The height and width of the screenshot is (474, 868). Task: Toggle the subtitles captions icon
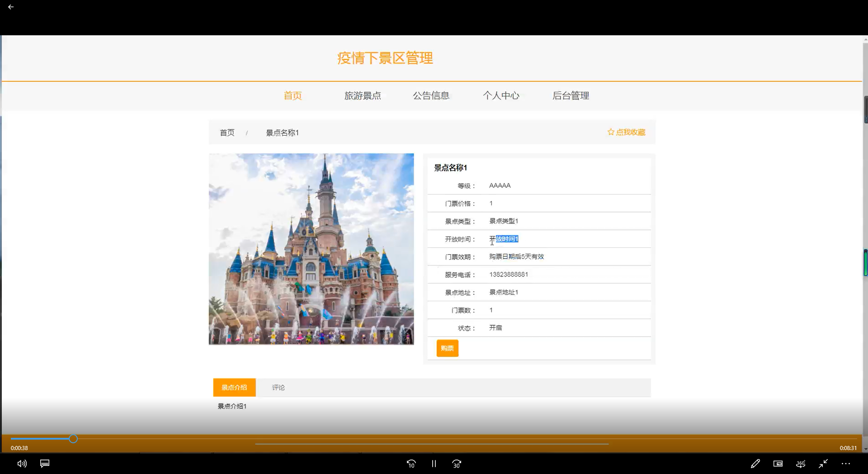[x=45, y=464]
